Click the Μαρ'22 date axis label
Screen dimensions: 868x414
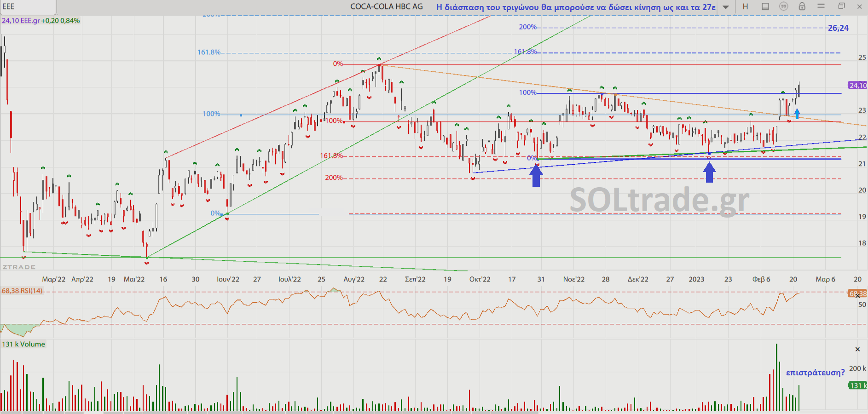click(x=54, y=279)
